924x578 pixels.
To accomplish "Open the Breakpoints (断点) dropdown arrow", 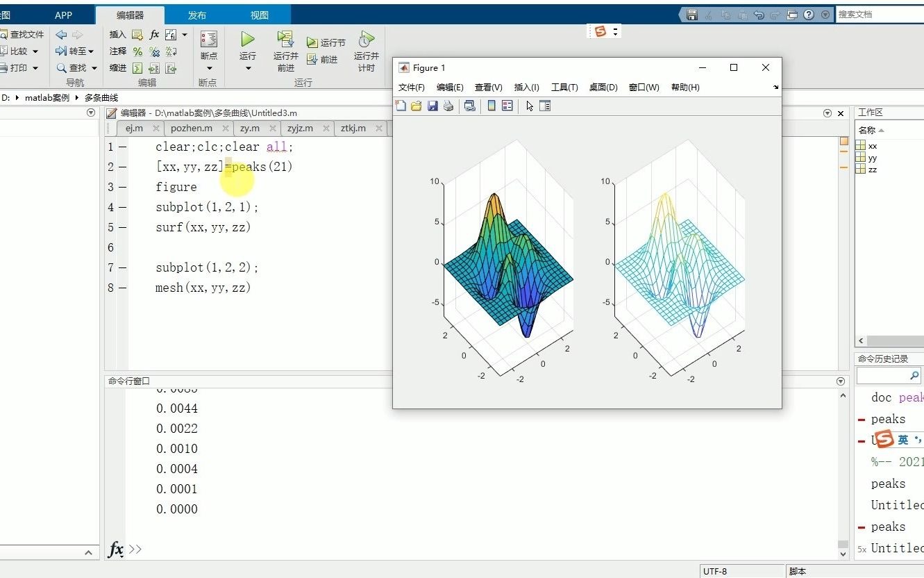I will (208, 68).
